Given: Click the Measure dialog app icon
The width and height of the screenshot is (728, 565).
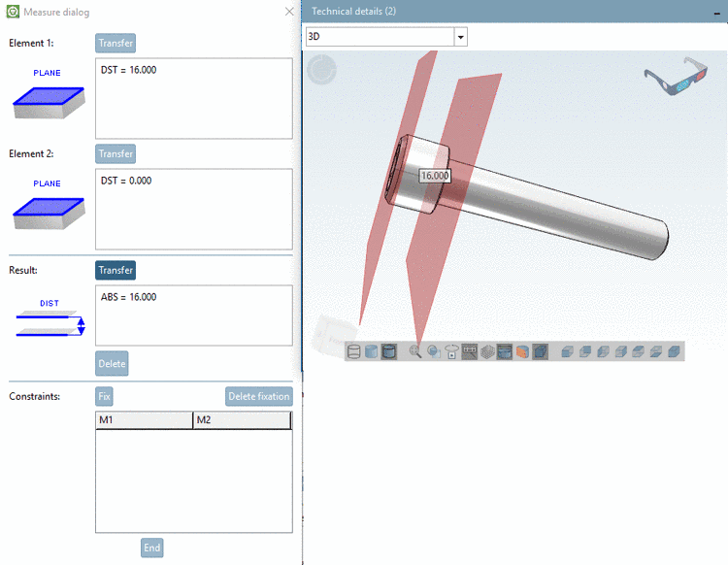Looking at the screenshot, I should pos(13,12).
